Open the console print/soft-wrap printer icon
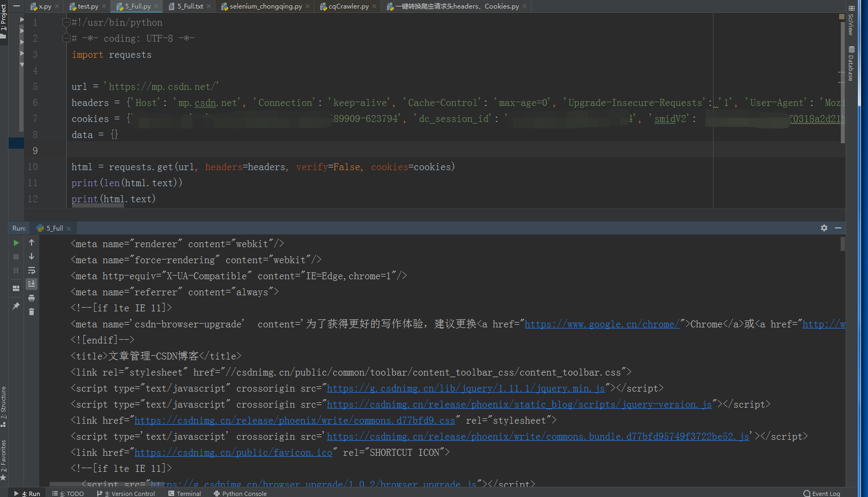Image resolution: width=868 pixels, height=497 pixels. (32, 298)
